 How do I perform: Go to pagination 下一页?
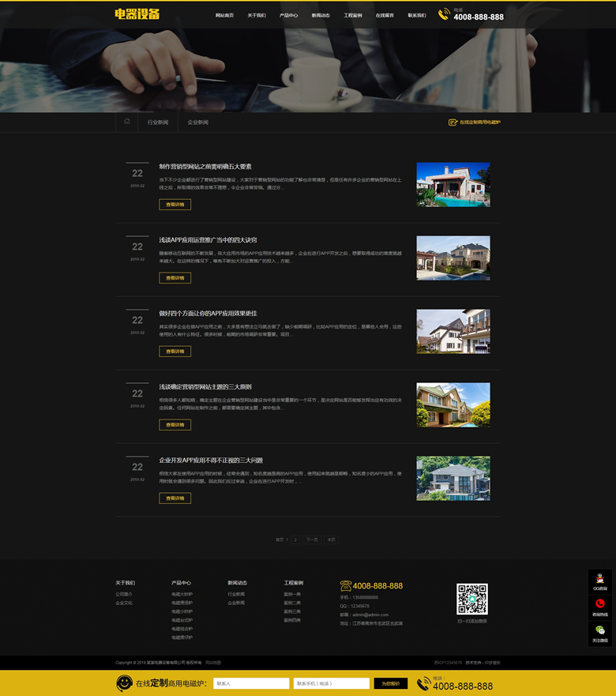312,540
